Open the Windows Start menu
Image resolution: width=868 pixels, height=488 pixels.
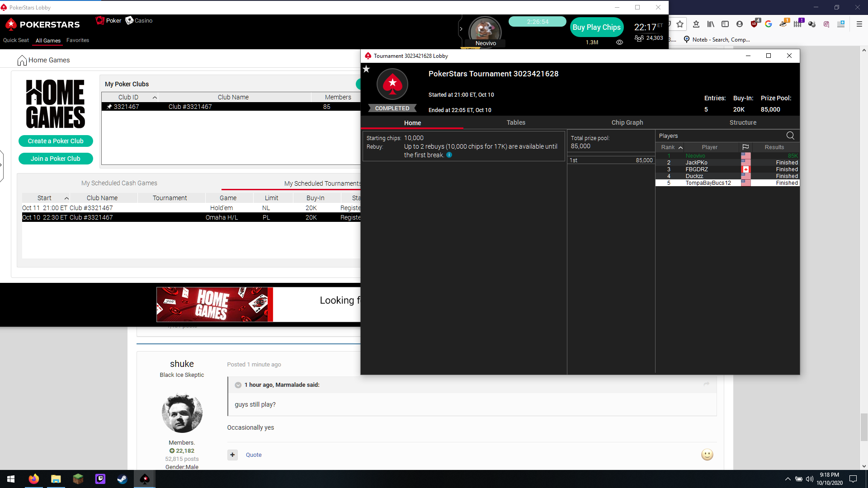click(11, 479)
